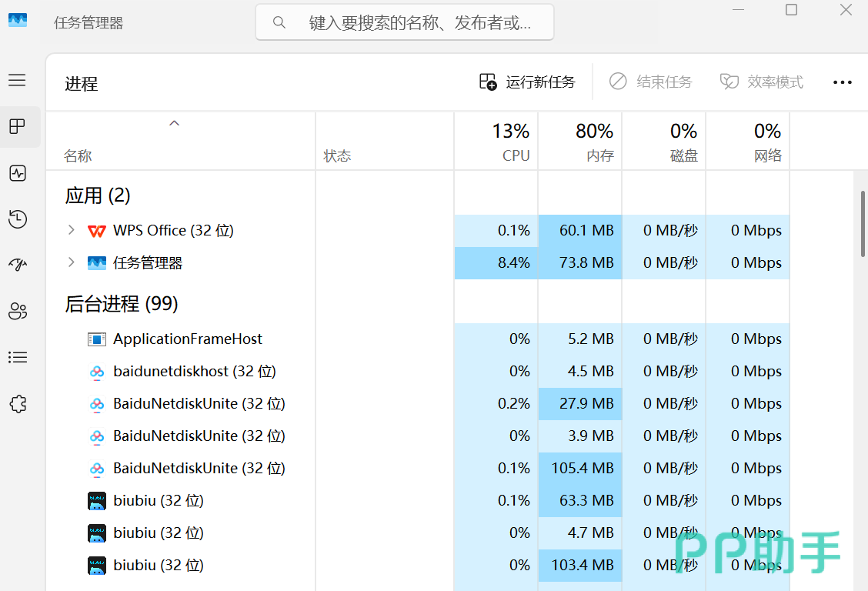Click the 任务管理器 process row icon
The width and height of the screenshot is (868, 591).
click(x=97, y=263)
